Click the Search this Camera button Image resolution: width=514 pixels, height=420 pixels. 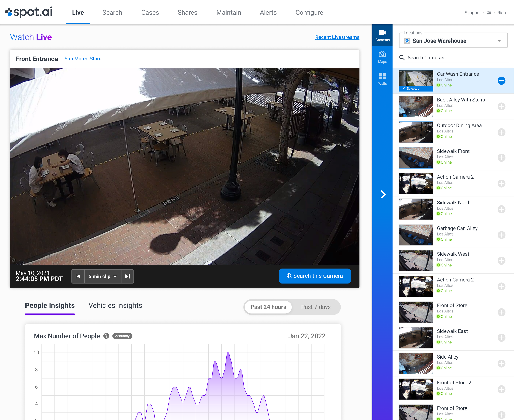[315, 276]
